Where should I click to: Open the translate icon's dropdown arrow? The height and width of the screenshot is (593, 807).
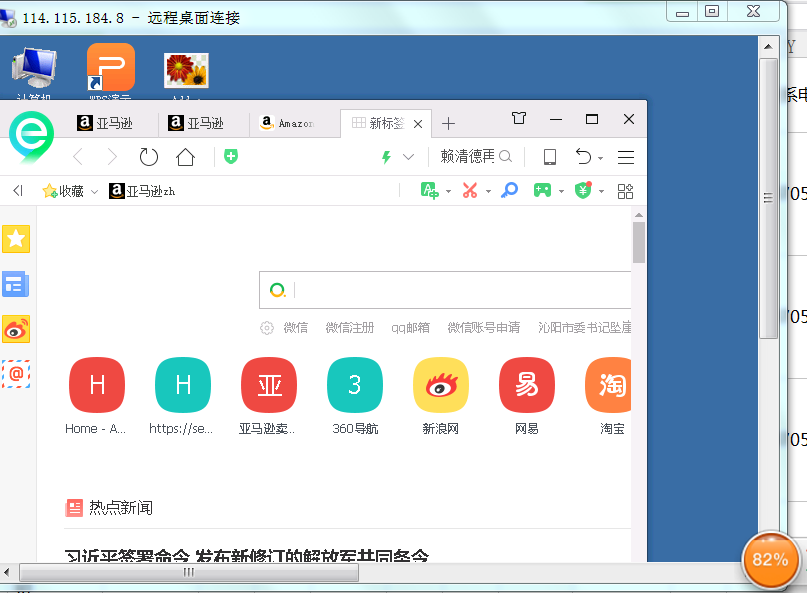click(x=448, y=192)
